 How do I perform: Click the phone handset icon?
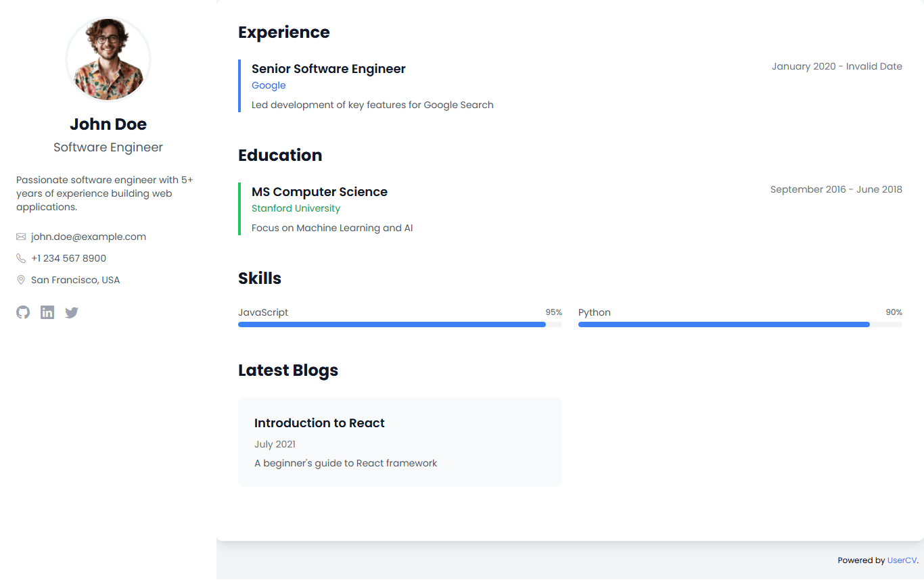[x=21, y=258]
